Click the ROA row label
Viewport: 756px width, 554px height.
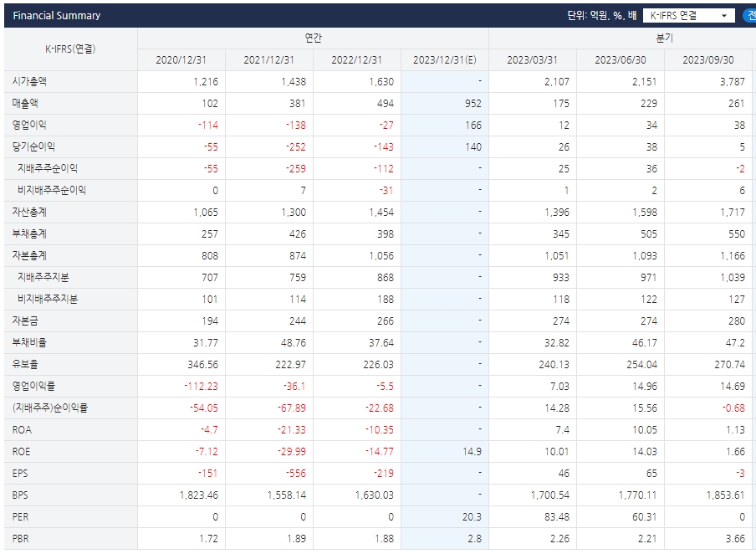22,429
